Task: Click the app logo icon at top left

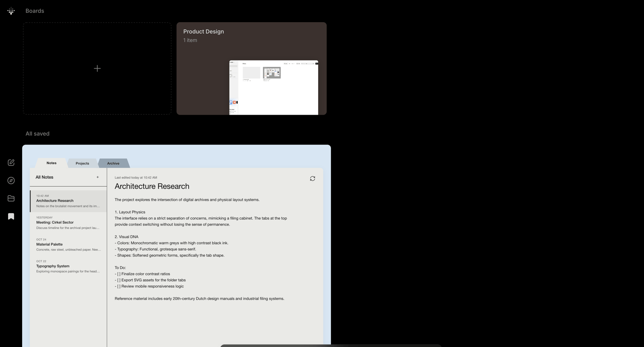Action: (x=11, y=11)
